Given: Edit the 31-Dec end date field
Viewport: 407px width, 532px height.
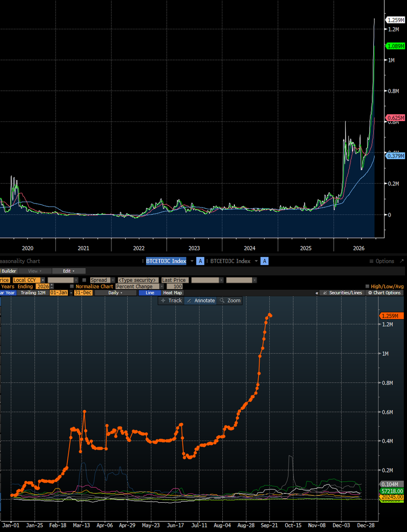Looking at the screenshot, I should [x=83, y=293].
